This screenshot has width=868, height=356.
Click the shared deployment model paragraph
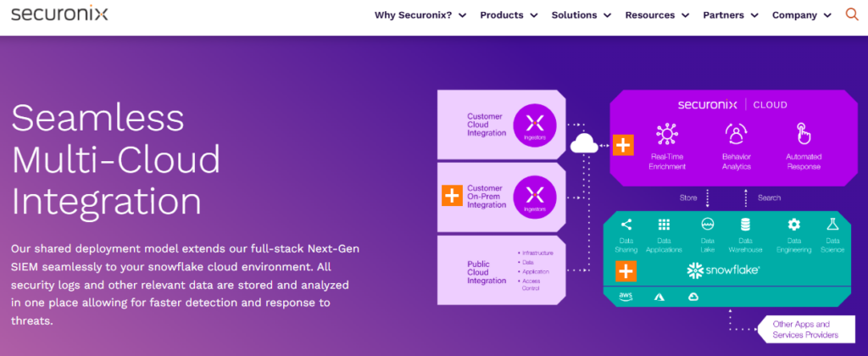tap(185, 285)
